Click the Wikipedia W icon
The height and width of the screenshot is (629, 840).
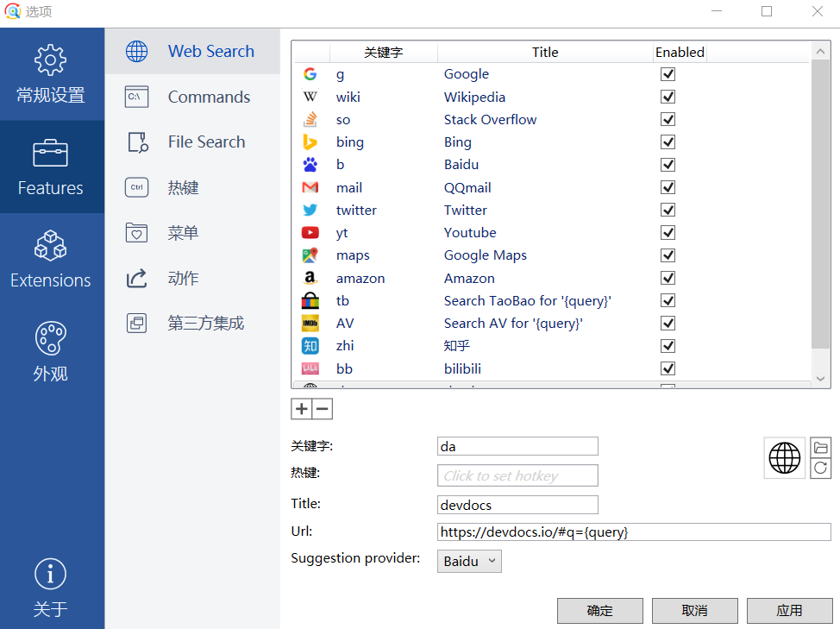pyautogui.click(x=310, y=97)
